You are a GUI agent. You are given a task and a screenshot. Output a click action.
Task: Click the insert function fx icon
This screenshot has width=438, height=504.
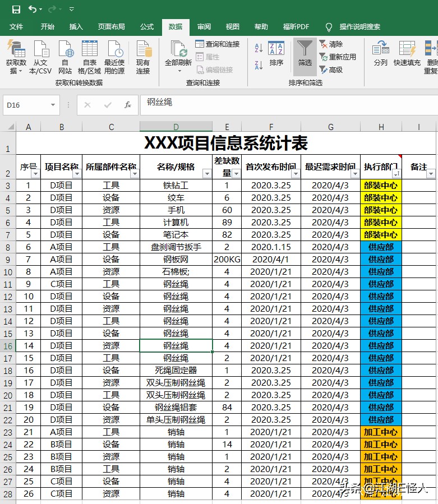coord(128,105)
